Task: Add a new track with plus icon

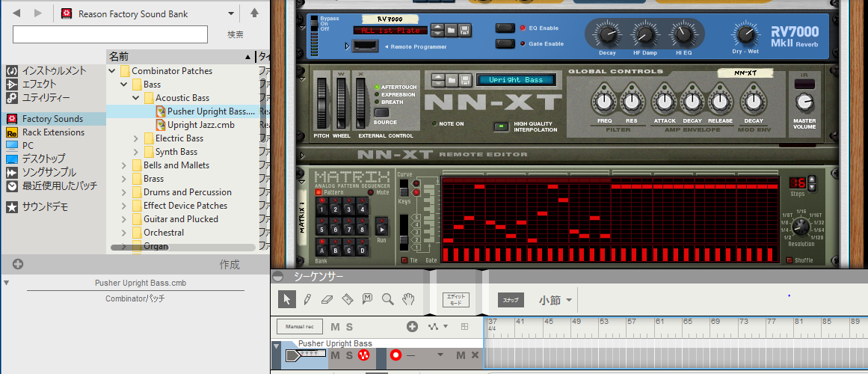Action: [412, 326]
